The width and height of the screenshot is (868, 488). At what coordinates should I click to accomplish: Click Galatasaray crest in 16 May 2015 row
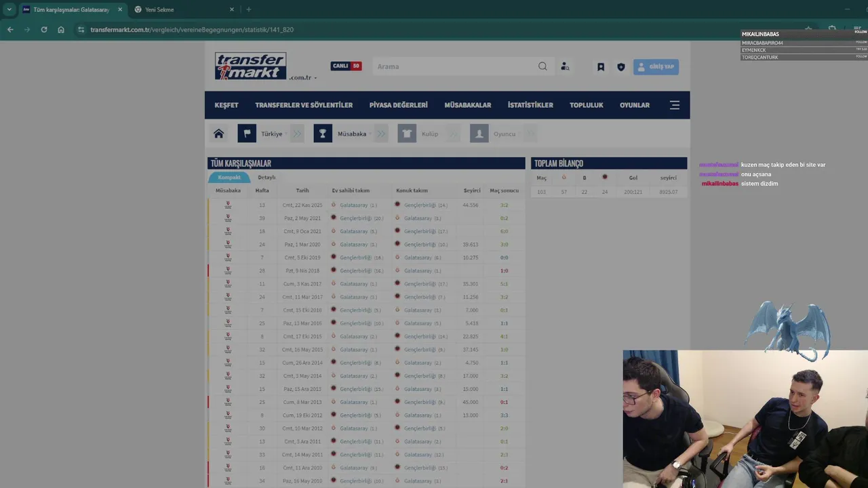(334, 349)
